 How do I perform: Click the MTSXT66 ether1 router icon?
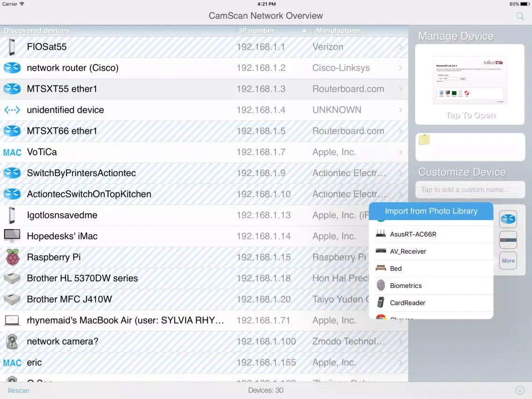point(12,131)
